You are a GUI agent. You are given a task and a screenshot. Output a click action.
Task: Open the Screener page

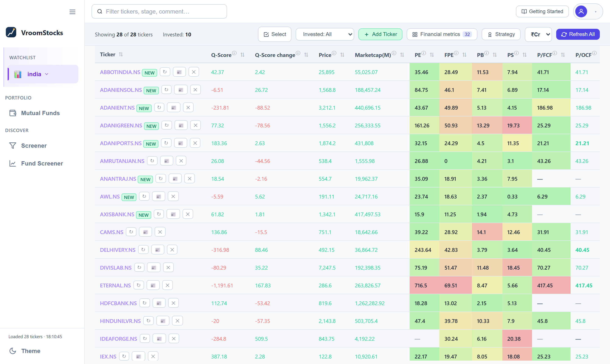(x=28, y=146)
